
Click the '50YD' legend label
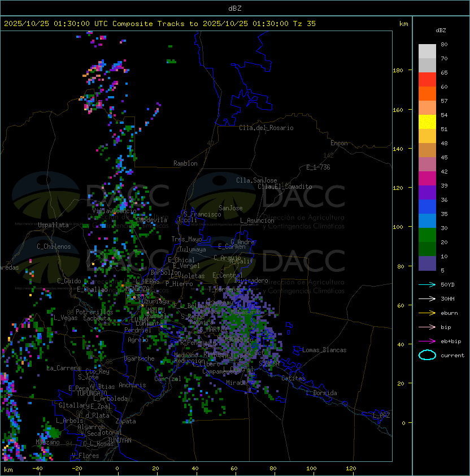click(x=447, y=284)
